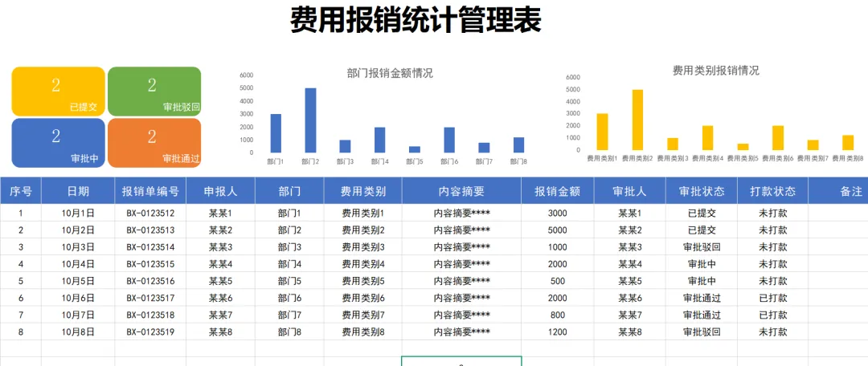Image resolution: width=868 pixels, height=366 pixels.
Task: Select 已提交 status in row 2
Action: [702, 230]
